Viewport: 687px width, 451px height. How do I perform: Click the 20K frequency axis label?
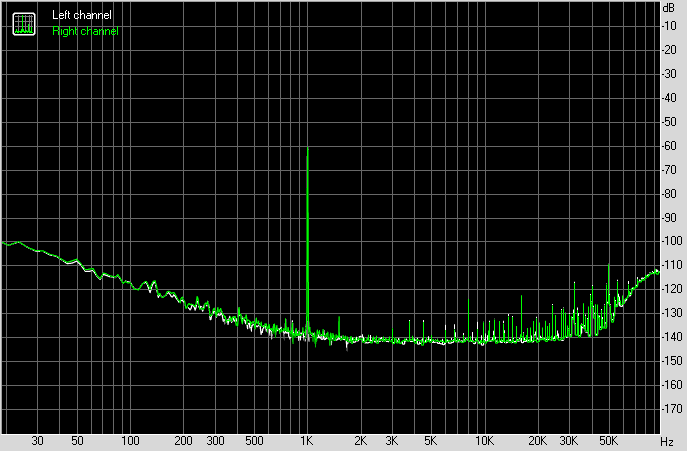[538, 441]
